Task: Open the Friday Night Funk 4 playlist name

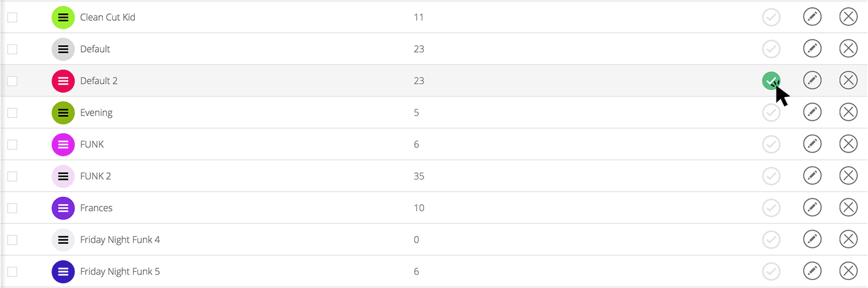Action: click(120, 239)
